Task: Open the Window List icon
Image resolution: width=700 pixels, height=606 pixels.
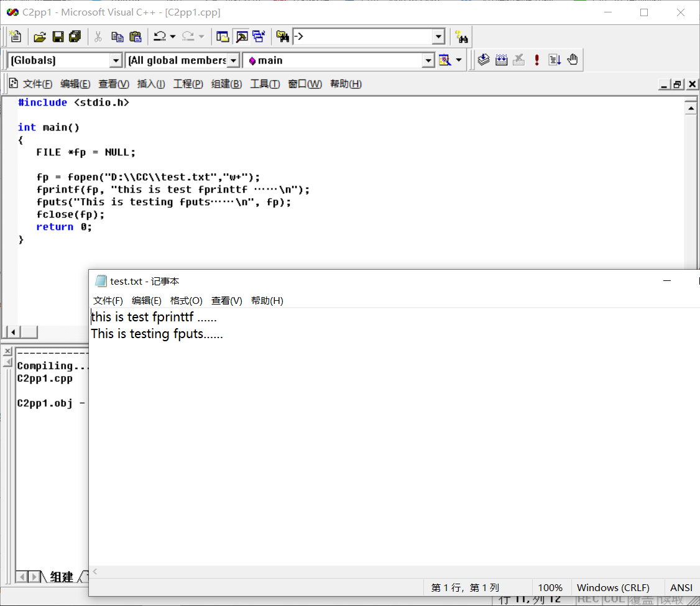Action: tap(259, 37)
